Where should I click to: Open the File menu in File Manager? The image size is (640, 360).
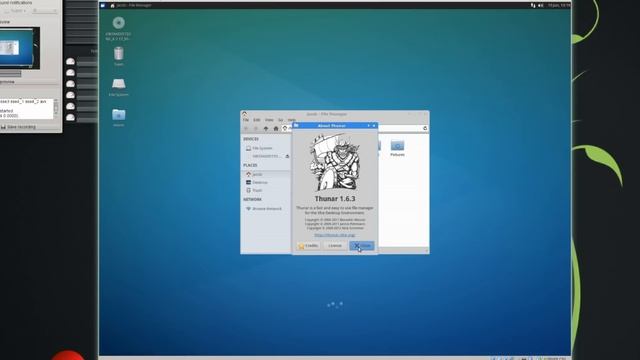(x=246, y=120)
